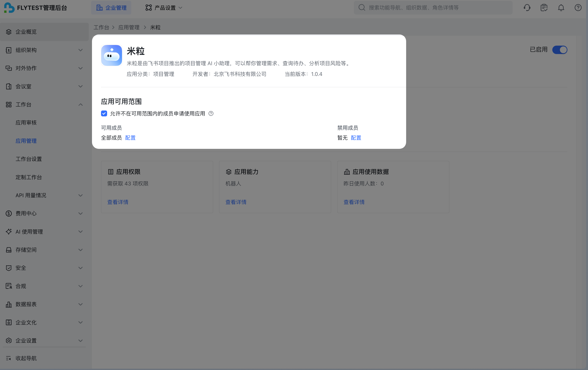Viewport: 588px width, 370px height.
Task: Collapse the 工作台 section chevron
Action: (80, 105)
